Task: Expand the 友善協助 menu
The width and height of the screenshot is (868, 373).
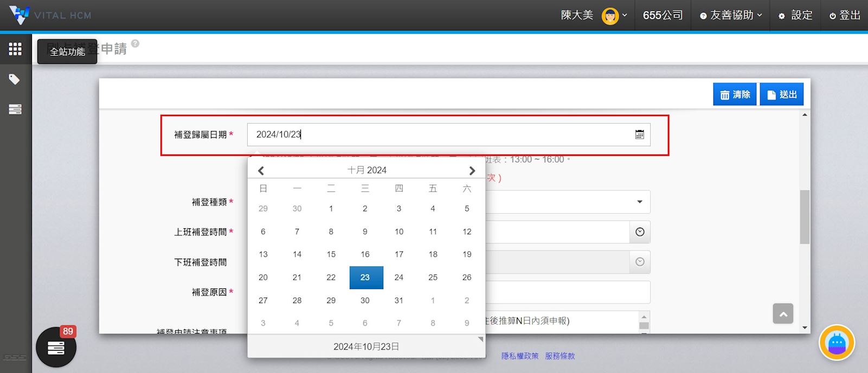Action: coord(730,16)
